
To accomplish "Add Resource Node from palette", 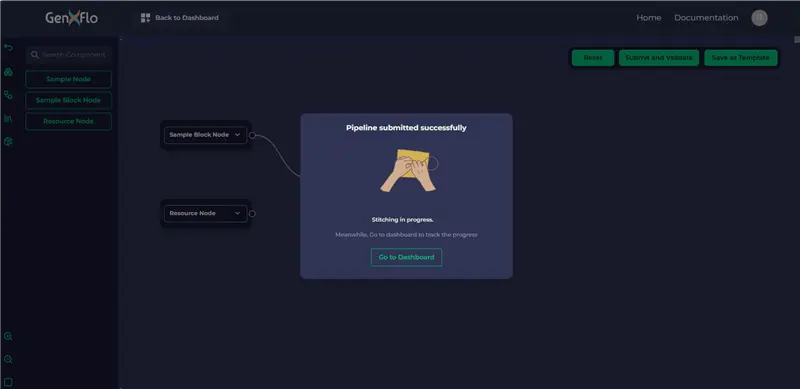I will pyautogui.click(x=68, y=121).
